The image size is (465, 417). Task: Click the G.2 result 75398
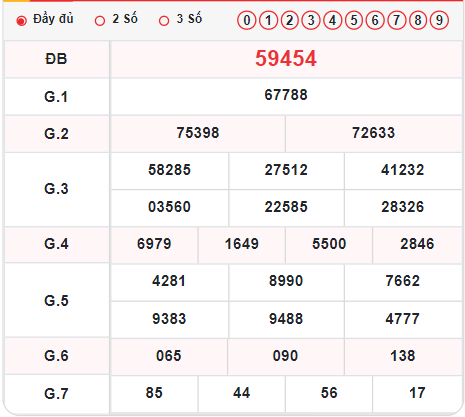[x=198, y=133]
